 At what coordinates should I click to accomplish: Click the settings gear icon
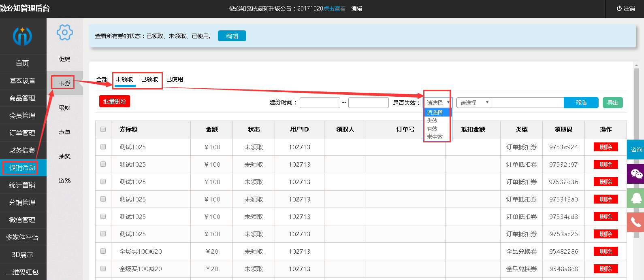click(65, 32)
